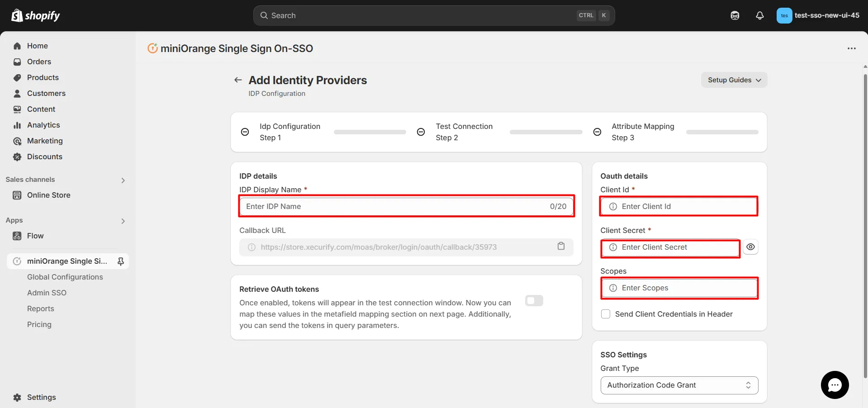Click the Home house icon
Image resolution: width=868 pixels, height=408 pixels.
coord(17,46)
